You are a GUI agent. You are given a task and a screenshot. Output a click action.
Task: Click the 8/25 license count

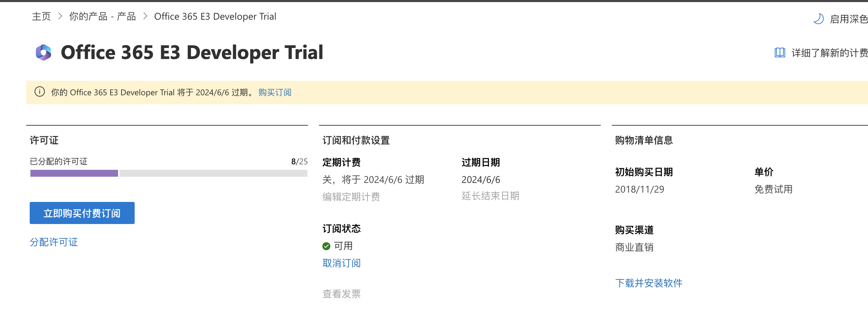pyautogui.click(x=299, y=162)
